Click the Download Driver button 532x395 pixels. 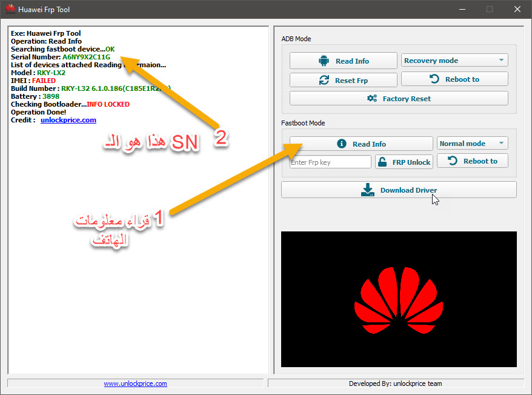(x=399, y=190)
